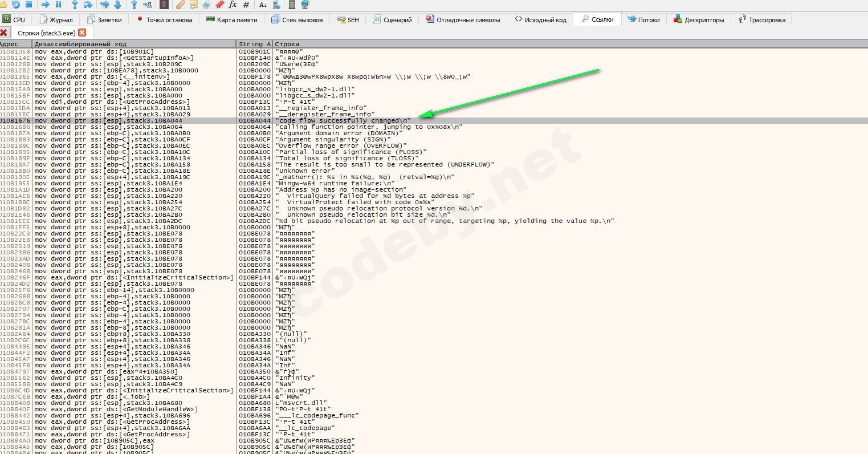Screen dimensions: 868x454
Task: Open the Patches bandage icon
Action: click(x=180, y=5)
